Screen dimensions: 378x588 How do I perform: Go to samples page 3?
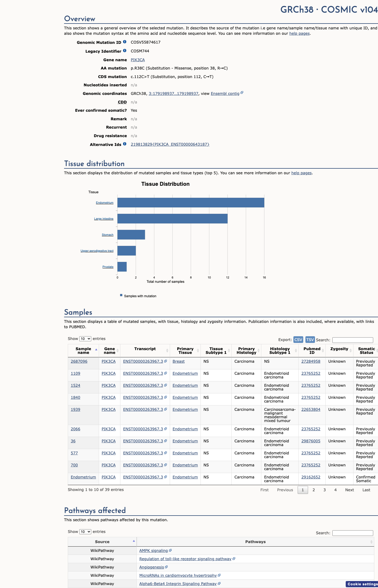pos(325,490)
